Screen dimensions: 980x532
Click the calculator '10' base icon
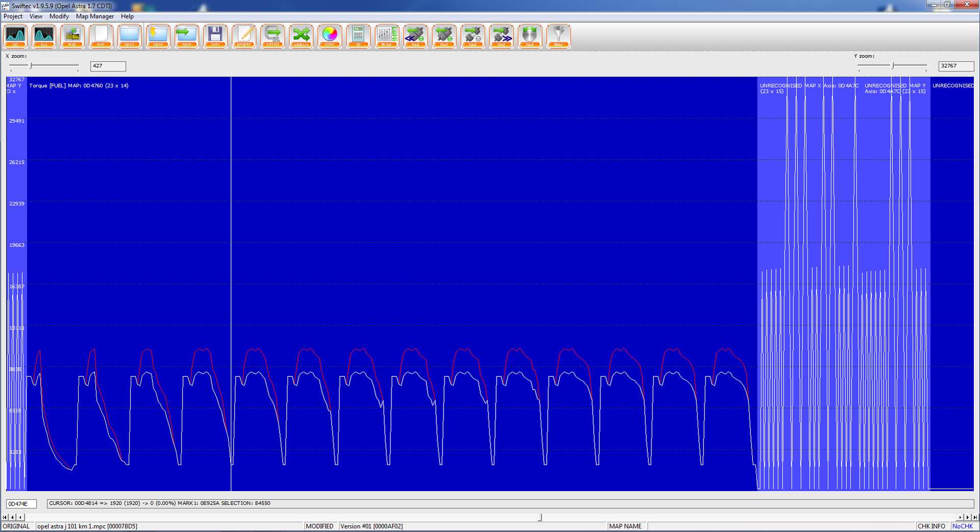pos(358,36)
